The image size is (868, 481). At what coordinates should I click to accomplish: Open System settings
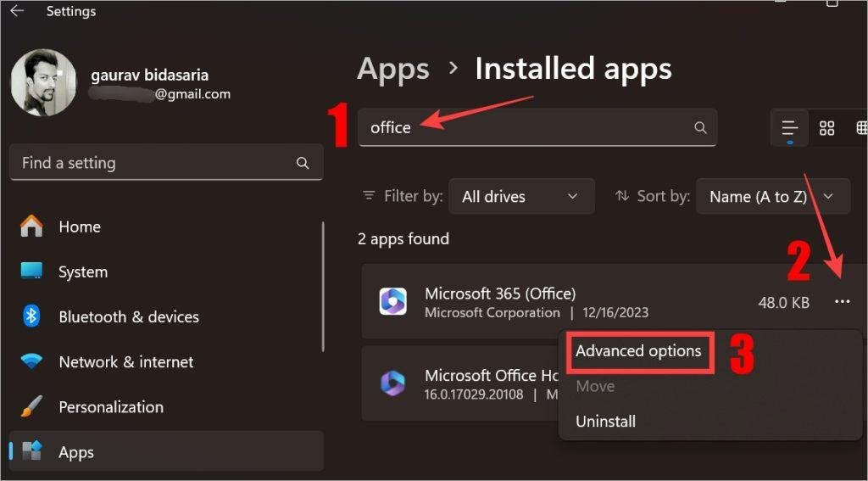tap(166, 271)
